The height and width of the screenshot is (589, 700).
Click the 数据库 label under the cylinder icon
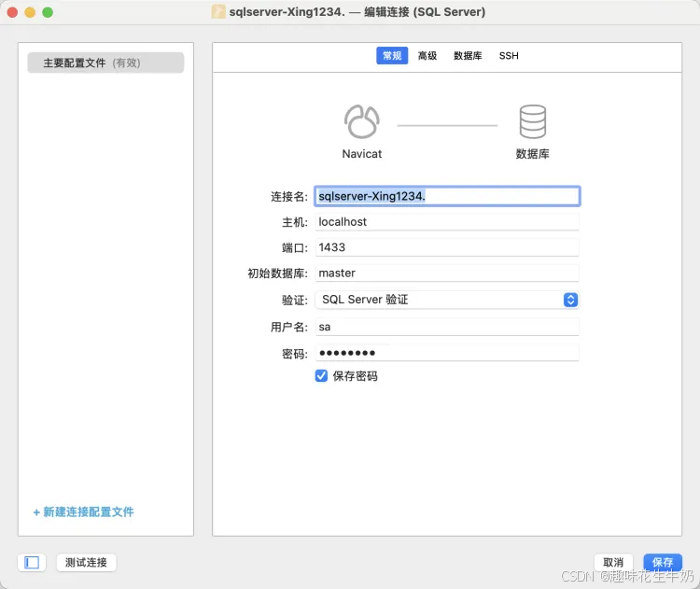click(x=533, y=154)
